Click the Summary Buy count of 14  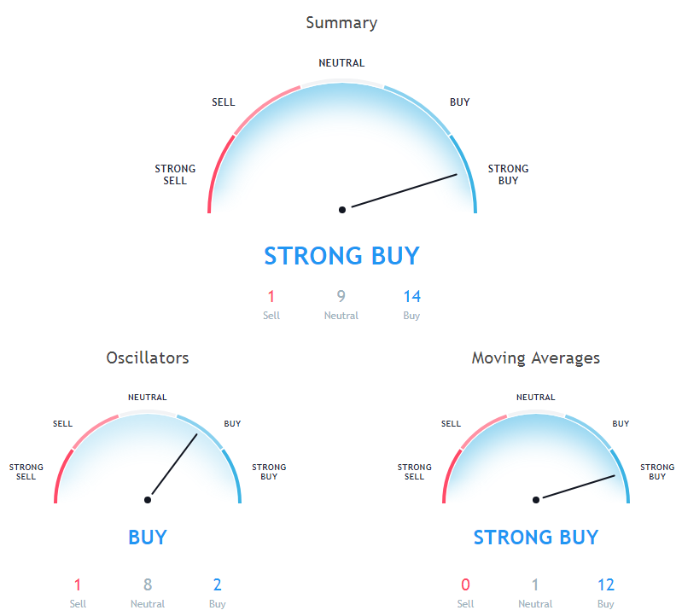click(x=411, y=297)
